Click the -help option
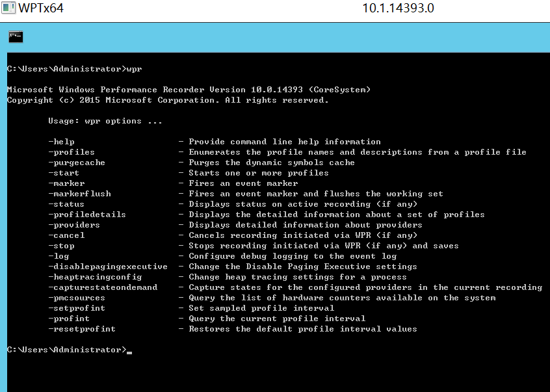Image resolution: width=550 pixels, height=392 pixels. (61, 142)
